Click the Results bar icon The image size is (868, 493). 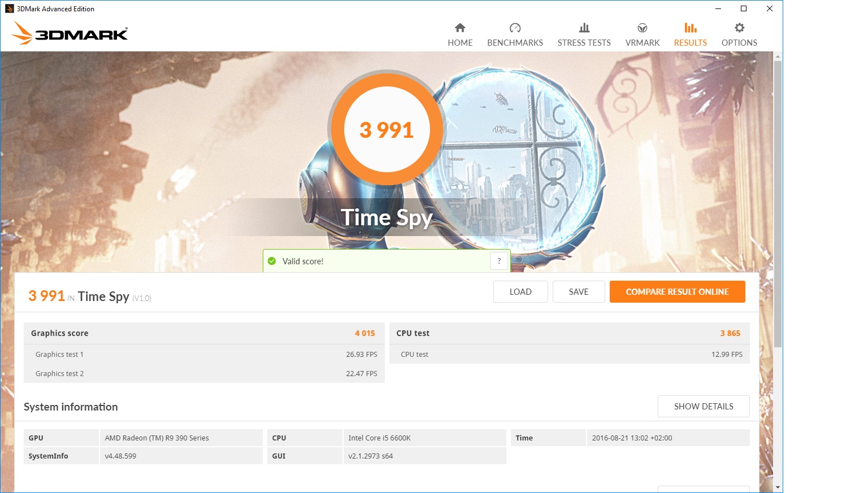691,28
